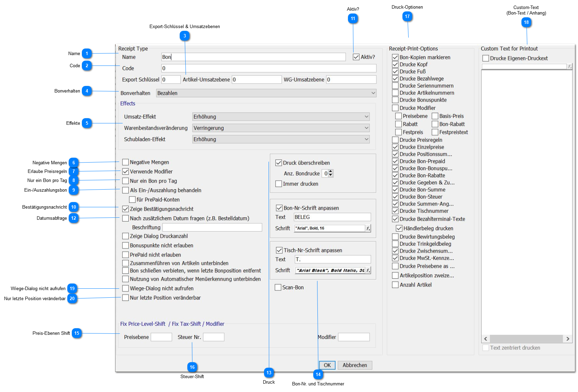Expand the Schubladen-Effekt dropdown
Screen dimensions: 578x392
coord(281,139)
